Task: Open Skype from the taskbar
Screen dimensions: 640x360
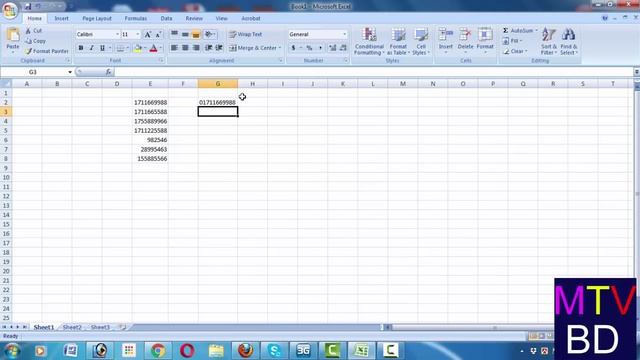Action: click(275, 351)
